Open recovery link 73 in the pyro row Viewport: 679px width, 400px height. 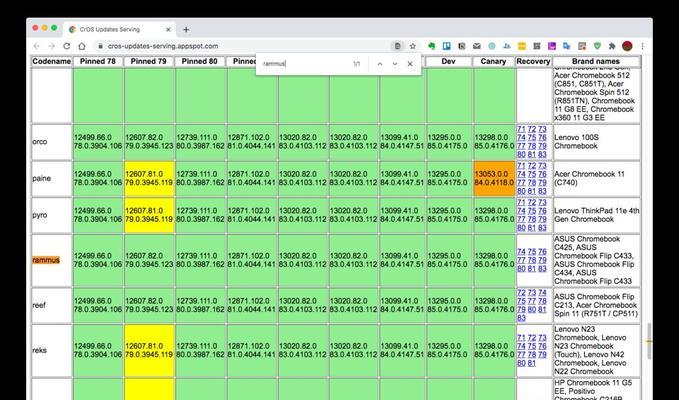542,202
